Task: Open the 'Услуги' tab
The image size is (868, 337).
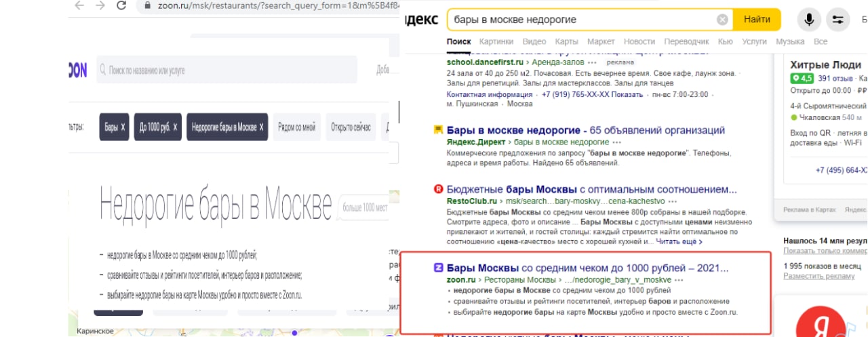Action: [x=754, y=41]
